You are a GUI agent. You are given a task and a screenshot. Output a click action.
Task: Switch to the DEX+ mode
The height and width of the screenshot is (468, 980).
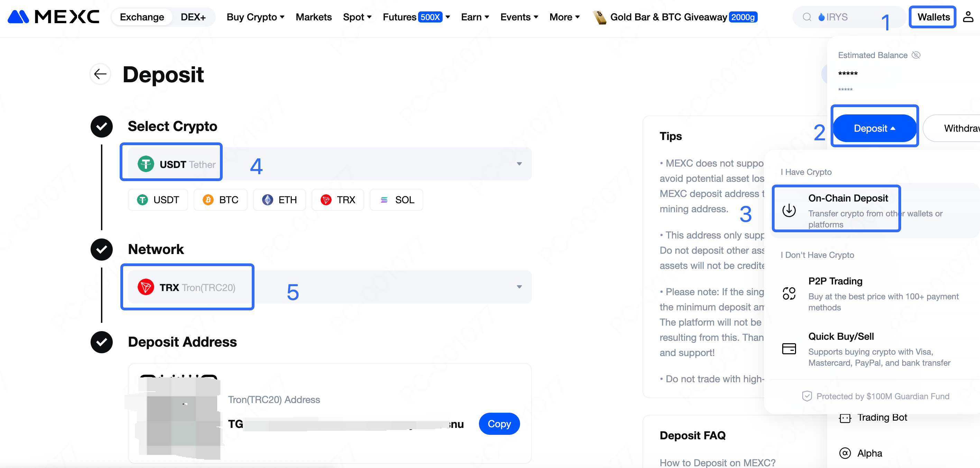click(193, 17)
